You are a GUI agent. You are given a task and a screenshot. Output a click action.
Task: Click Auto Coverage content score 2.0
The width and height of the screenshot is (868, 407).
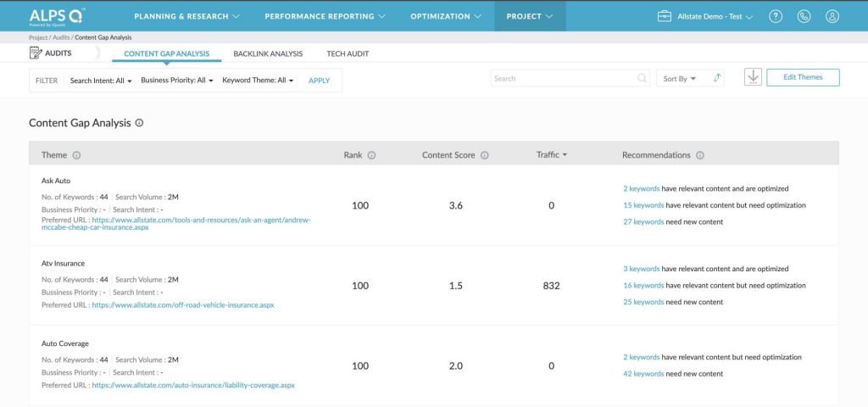[x=455, y=366]
